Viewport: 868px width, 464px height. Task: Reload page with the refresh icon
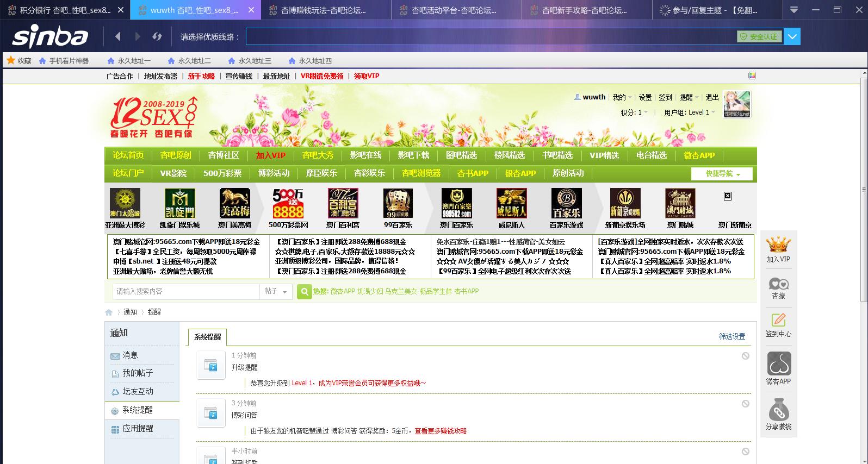click(157, 36)
